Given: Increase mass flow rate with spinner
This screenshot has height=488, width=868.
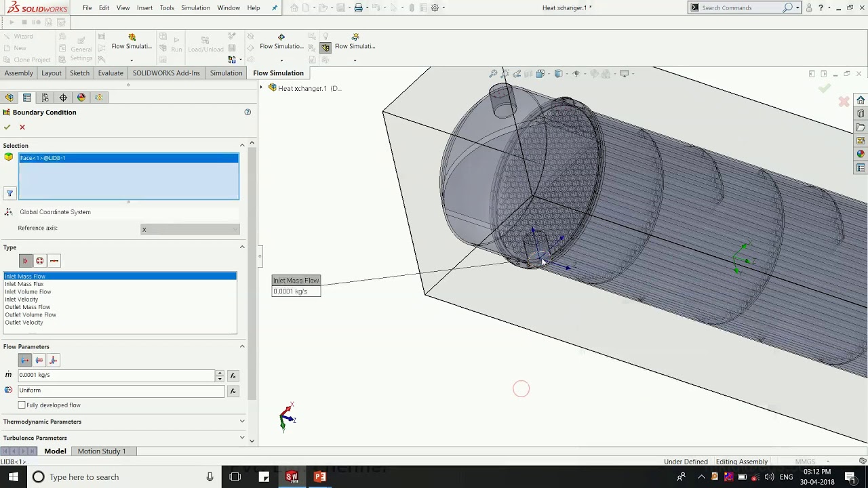Looking at the screenshot, I should point(220,373).
